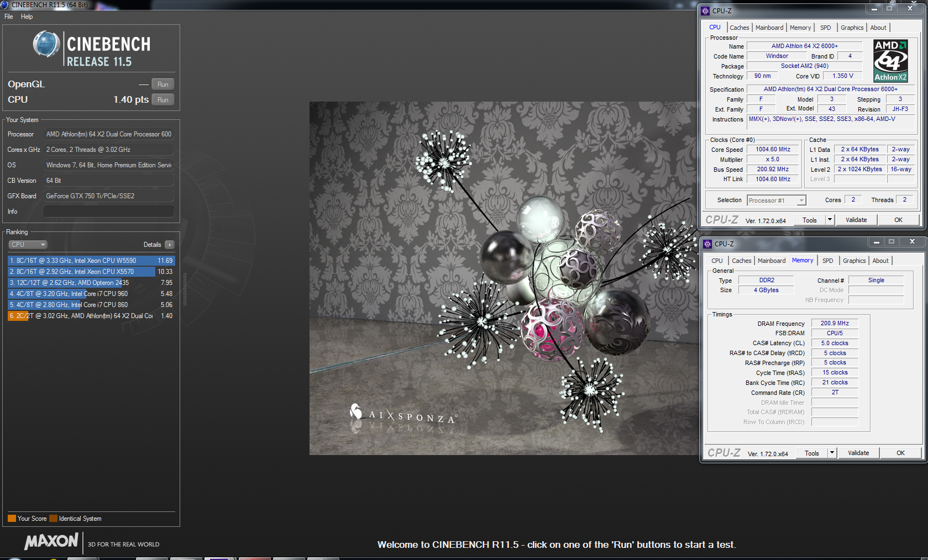Open the File menu
The height and width of the screenshot is (560, 928).
[x=9, y=17]
